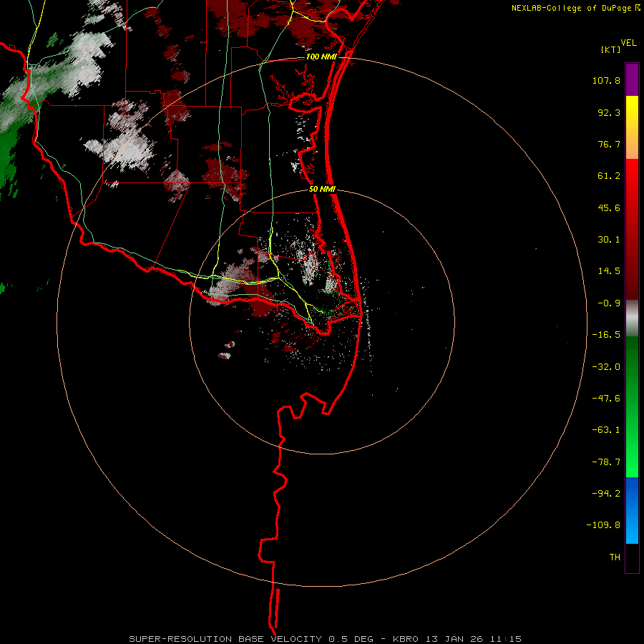644x644 pixels.
Task: Click the 14.5 velocity scale value
Action: pos(609,271)
